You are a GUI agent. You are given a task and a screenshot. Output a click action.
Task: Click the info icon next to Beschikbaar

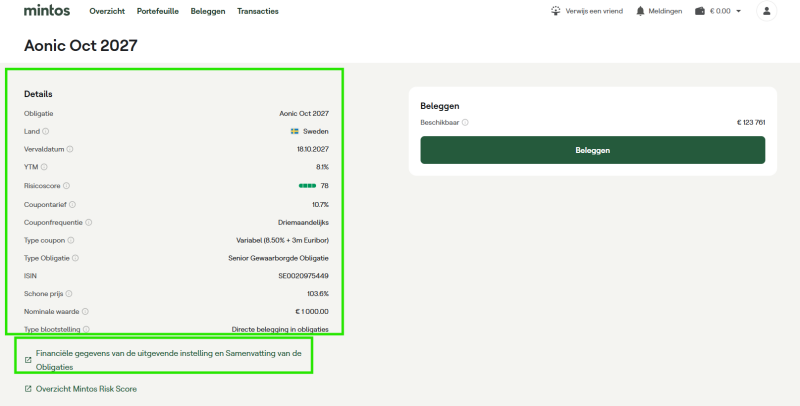[x=465, y=122]
